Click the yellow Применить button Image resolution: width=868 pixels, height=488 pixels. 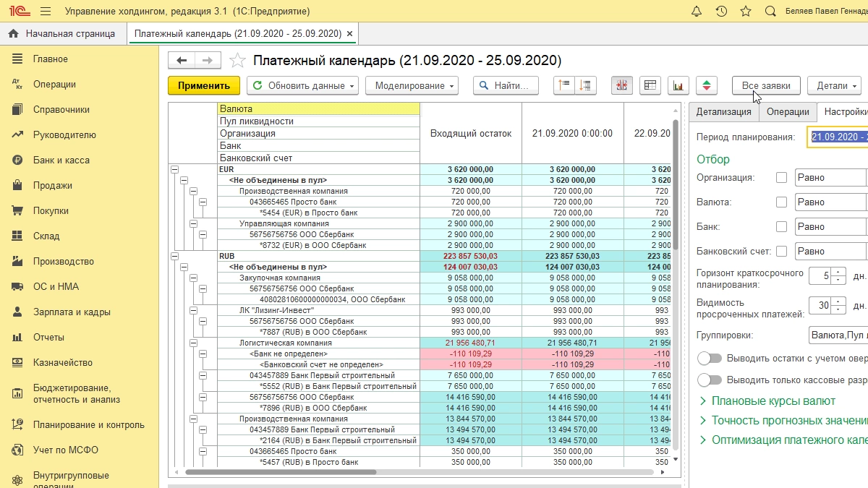click(x=204, y=85)
